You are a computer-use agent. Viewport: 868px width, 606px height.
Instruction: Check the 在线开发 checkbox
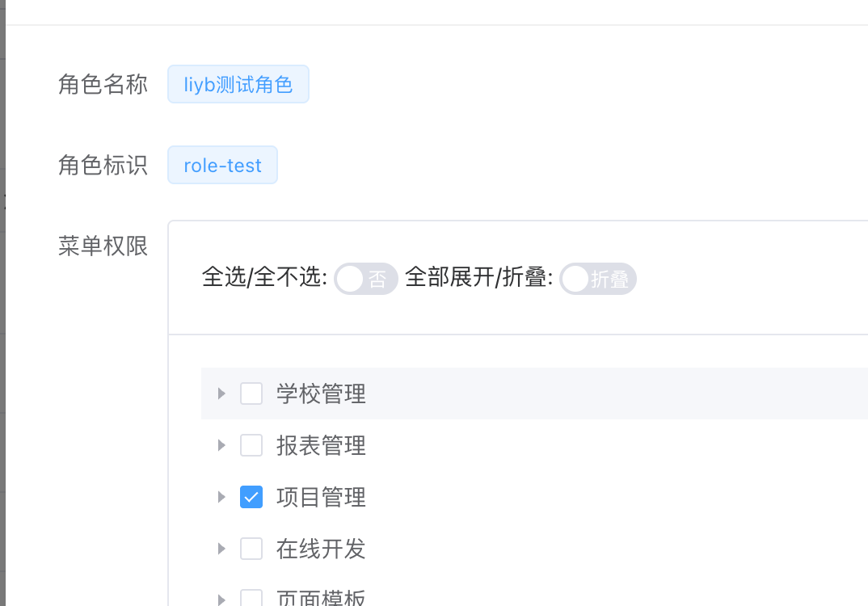[251, 549]
